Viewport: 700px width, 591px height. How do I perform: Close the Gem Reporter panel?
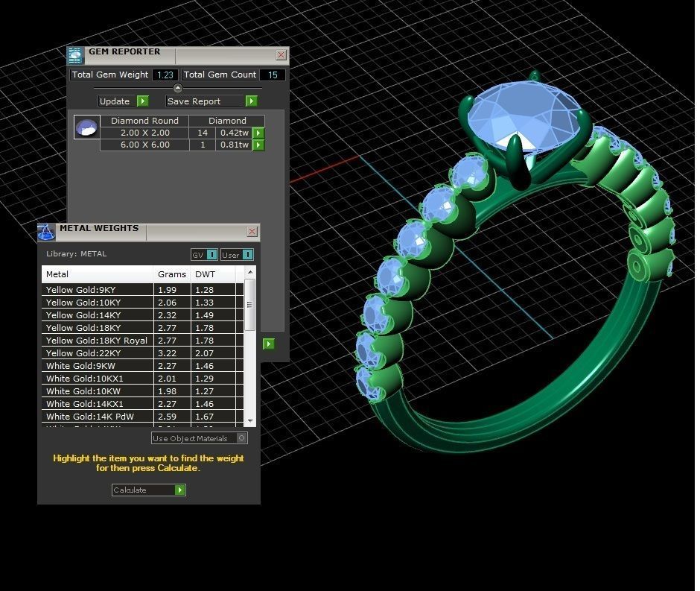coord(281,55)
